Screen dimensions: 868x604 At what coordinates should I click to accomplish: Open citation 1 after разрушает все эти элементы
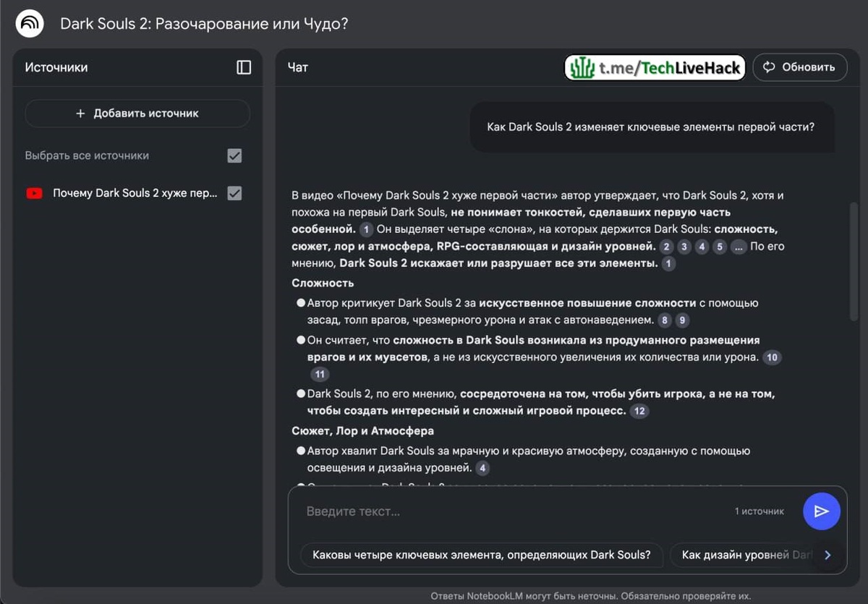(x=668, y=264)
